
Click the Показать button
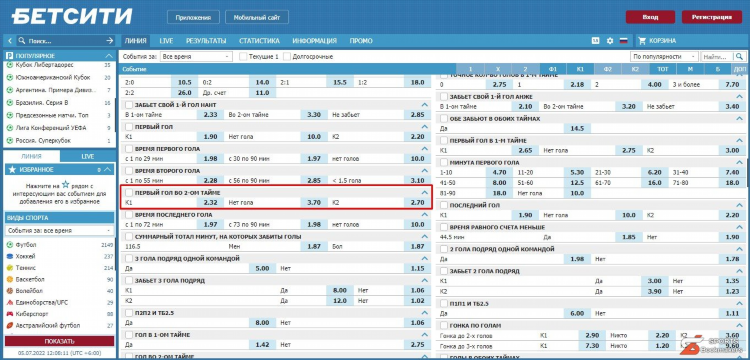click(x=60, y=341)
